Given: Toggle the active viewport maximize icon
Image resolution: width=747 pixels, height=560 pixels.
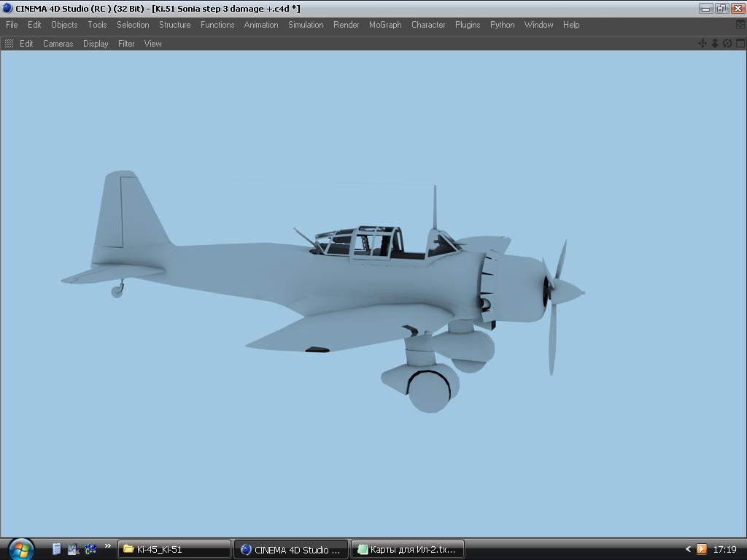Looking at the screenshot, I should (x=740, y=44).
